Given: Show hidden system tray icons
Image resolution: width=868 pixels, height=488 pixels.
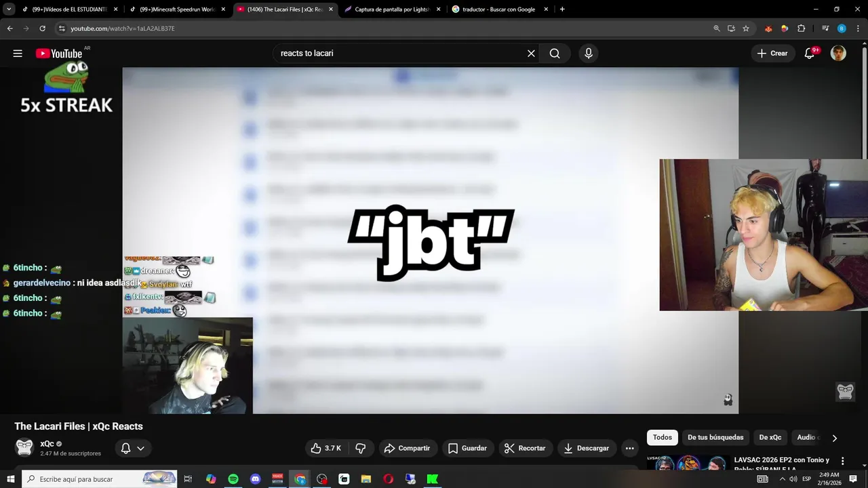Looking at the screenshot, I should coord(782,479).
